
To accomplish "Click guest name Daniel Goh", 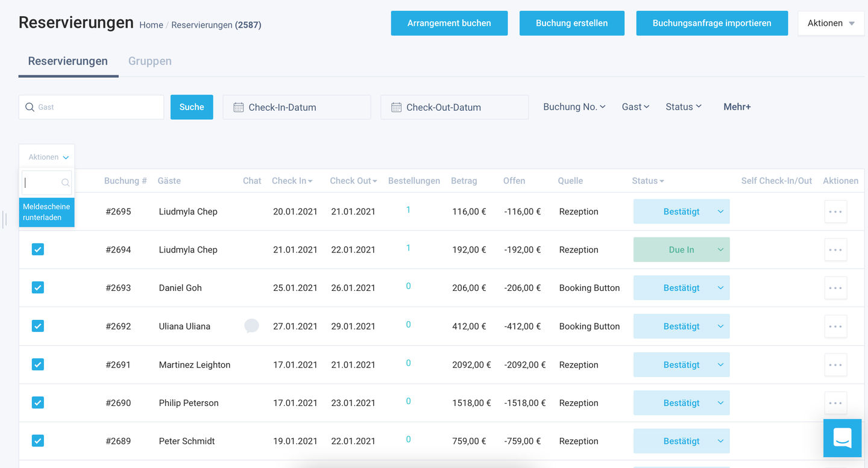I will coord(180,288).
